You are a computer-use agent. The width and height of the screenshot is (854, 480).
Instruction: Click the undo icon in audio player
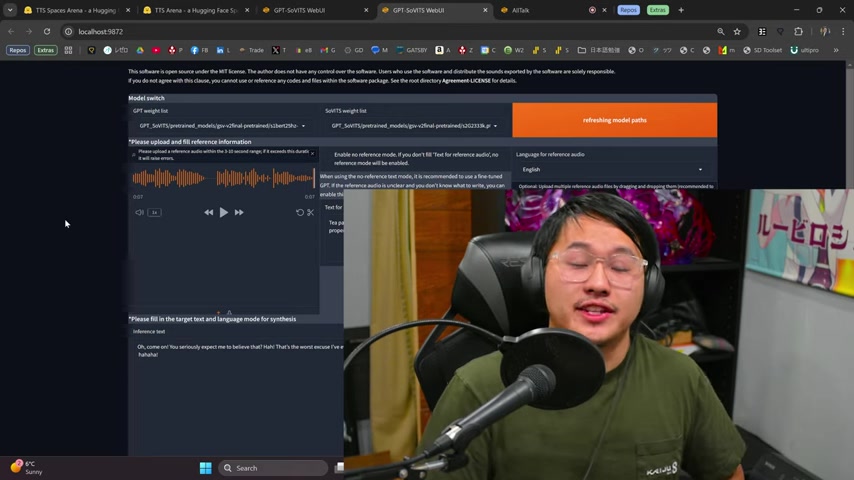coord(299,212)
